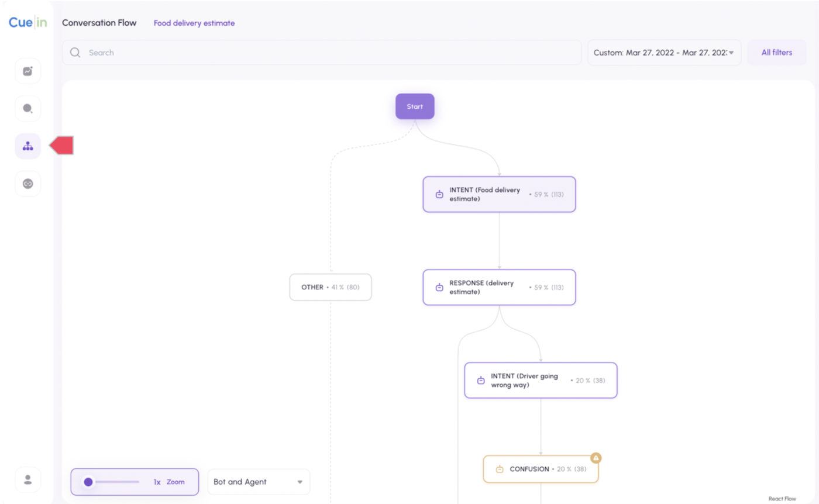Click the Conversation Flow title
This screenshot has height=504, width=819.
pos(99,23)
